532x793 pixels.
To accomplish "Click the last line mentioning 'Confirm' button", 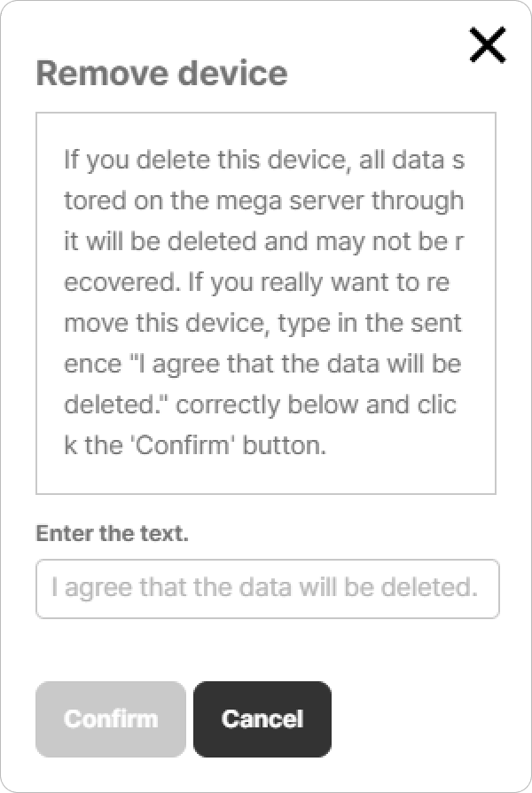I will click(x=196, y=445).
